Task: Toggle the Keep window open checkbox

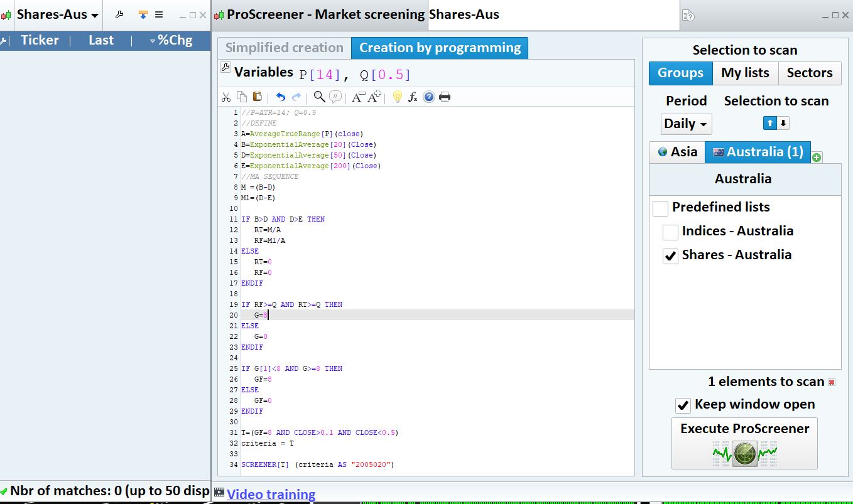Action: pyautogui.click(x=683, y=405)
